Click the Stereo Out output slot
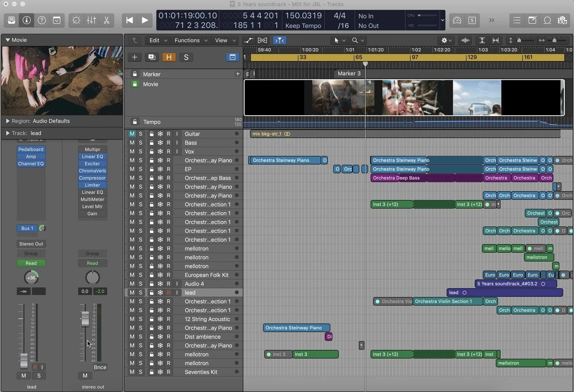Image resolution: width=574 pixels, height=392 pixels. click(31, 244)
